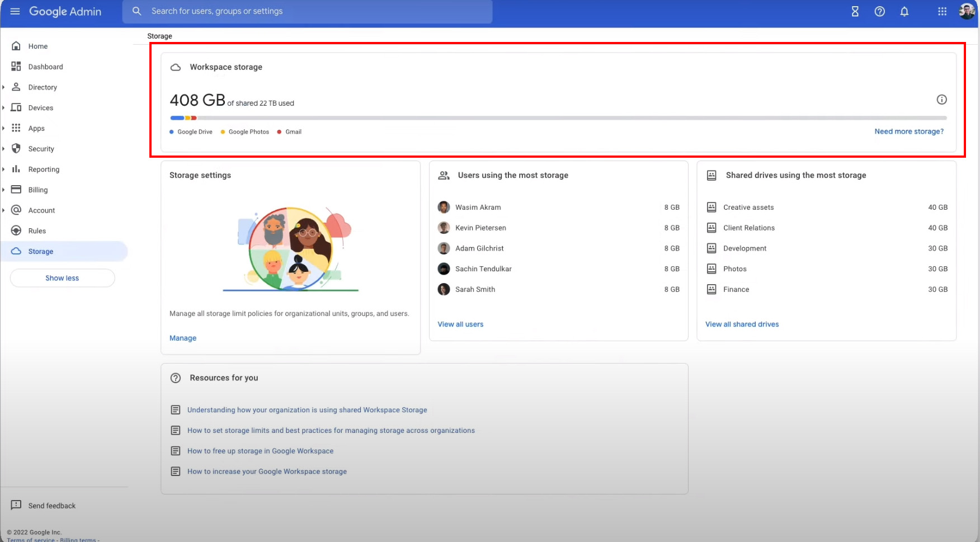Click the search users and groups field
The height and width of the screenshot is (542, 980).
pos(308,11)
